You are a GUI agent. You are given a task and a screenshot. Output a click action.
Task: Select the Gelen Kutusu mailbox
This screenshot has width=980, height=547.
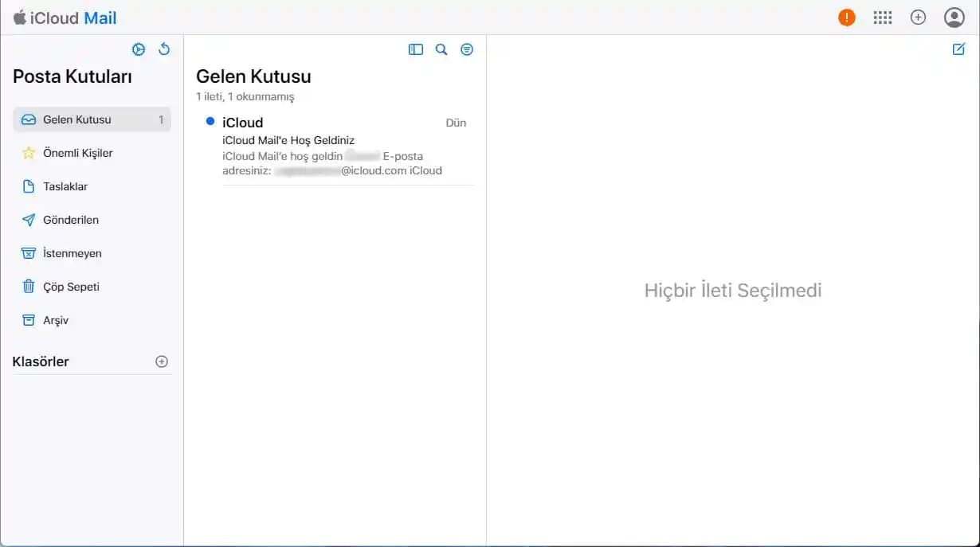pos(80,119)
